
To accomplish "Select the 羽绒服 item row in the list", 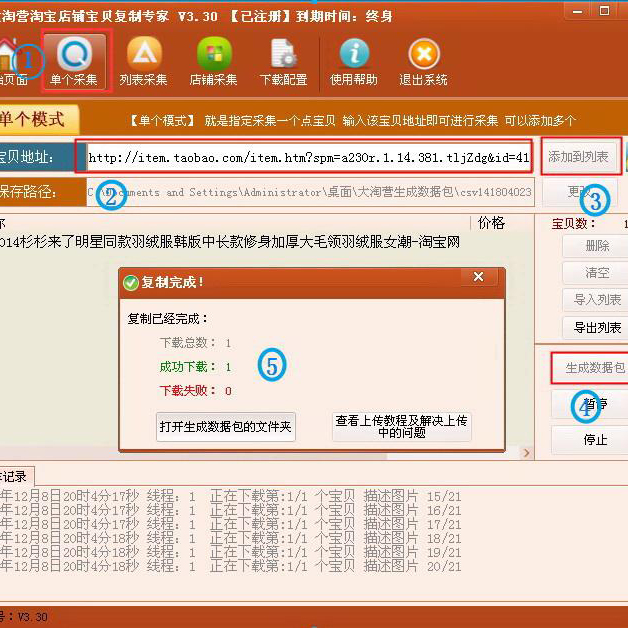I will 230,242.
